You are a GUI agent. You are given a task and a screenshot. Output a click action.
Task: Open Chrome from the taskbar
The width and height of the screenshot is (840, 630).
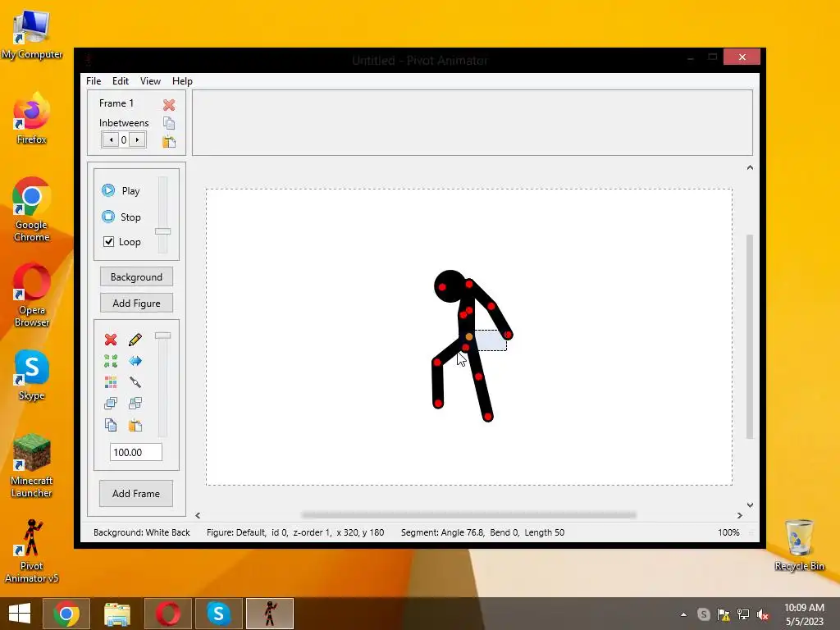[66, 614]
